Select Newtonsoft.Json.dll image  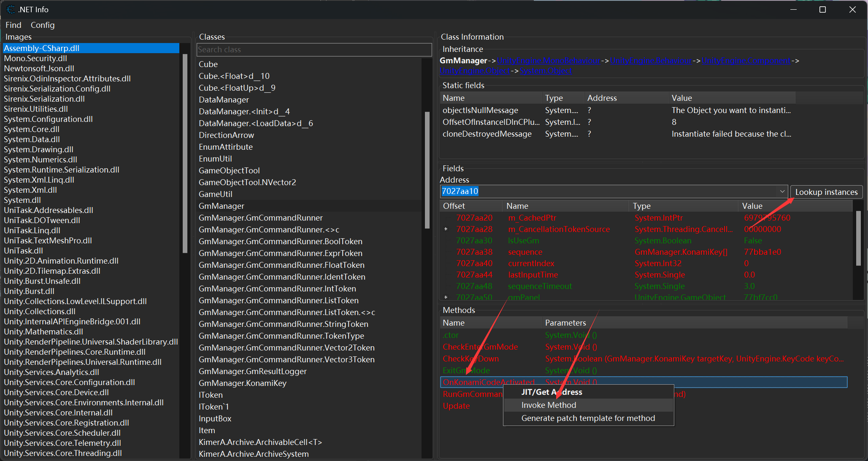coord(39,68)
